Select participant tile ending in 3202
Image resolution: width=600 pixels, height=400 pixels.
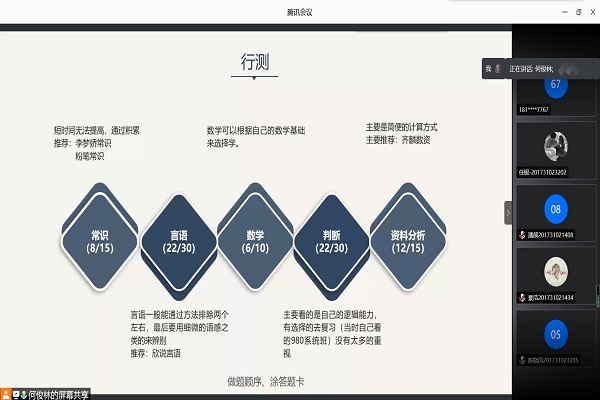click(x=554, y=150)
